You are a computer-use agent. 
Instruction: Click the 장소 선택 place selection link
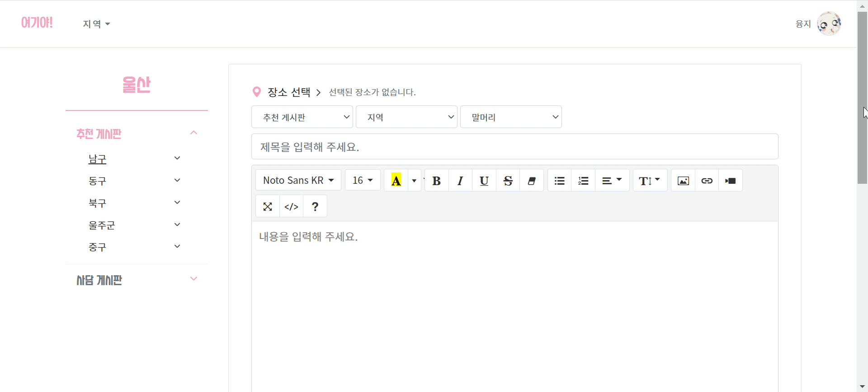(x=289, y=92)
